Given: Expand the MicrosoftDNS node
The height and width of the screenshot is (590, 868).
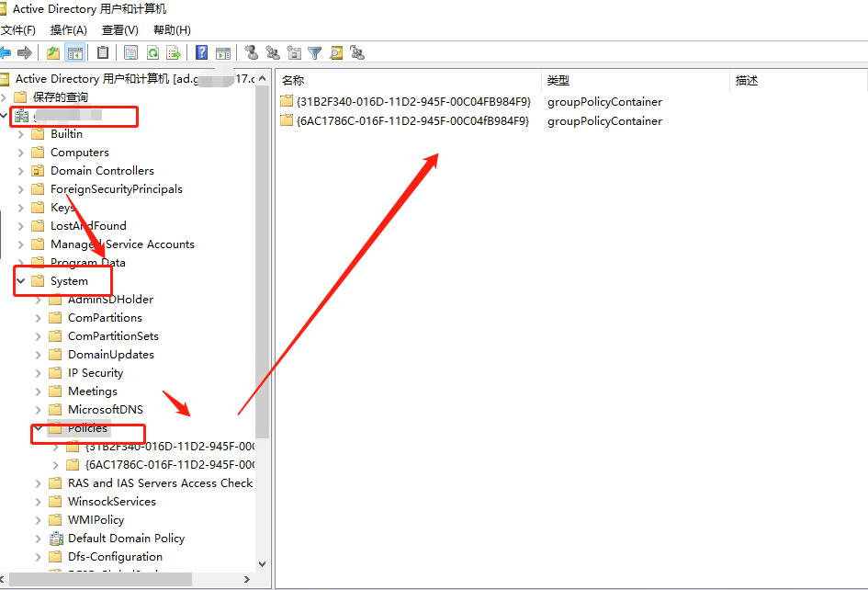Looking at the screenshot, I should (x=39, y=410).
